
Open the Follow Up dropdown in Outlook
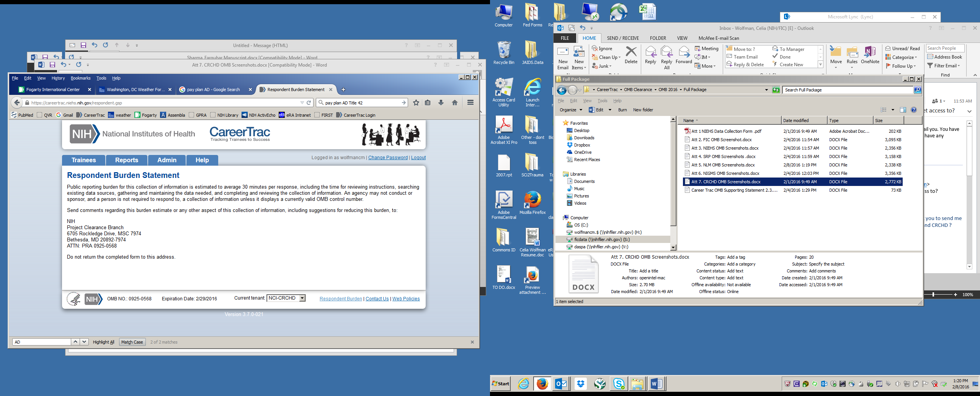pos(901,66)
